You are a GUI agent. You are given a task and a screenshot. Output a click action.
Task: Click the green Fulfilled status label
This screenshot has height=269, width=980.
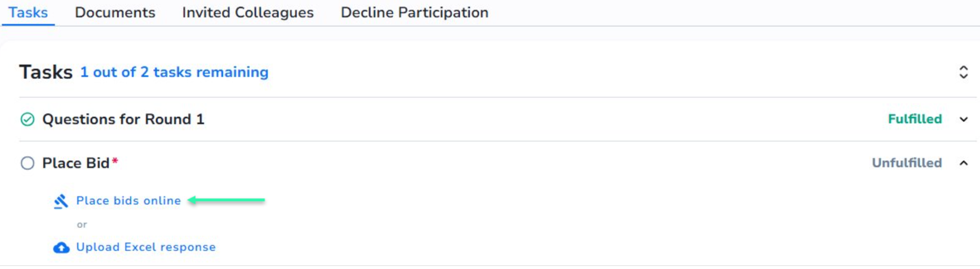tap(914, 119)
